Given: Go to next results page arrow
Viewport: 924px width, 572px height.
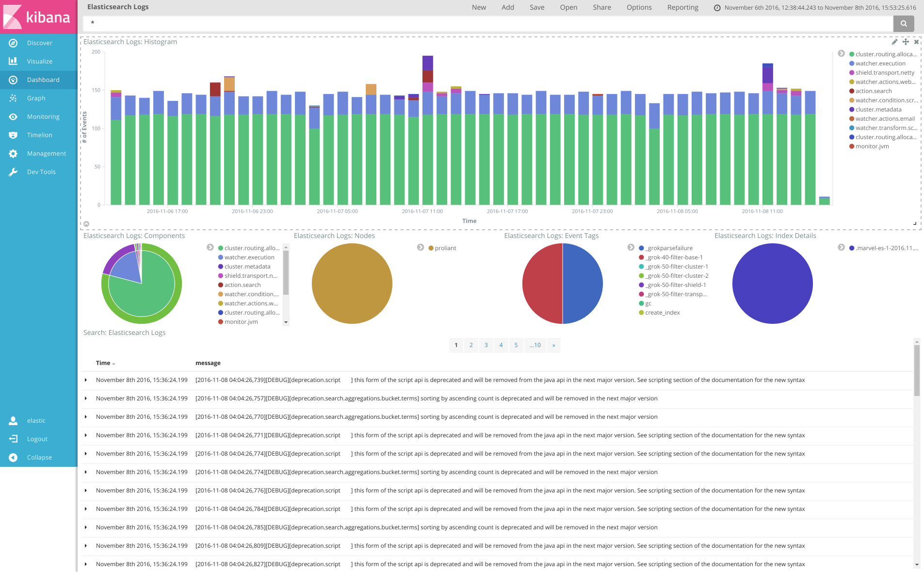Looking at the screenshot, I should 553,345.
